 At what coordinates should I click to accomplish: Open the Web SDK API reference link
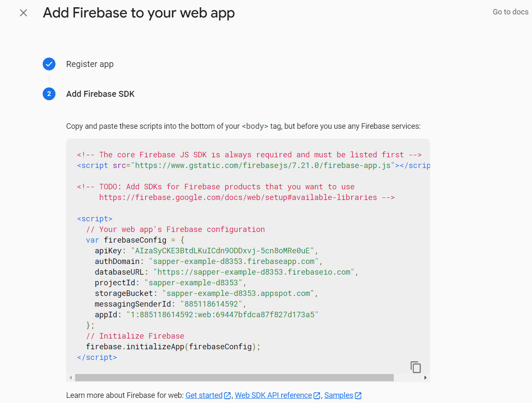click(273, 395)
